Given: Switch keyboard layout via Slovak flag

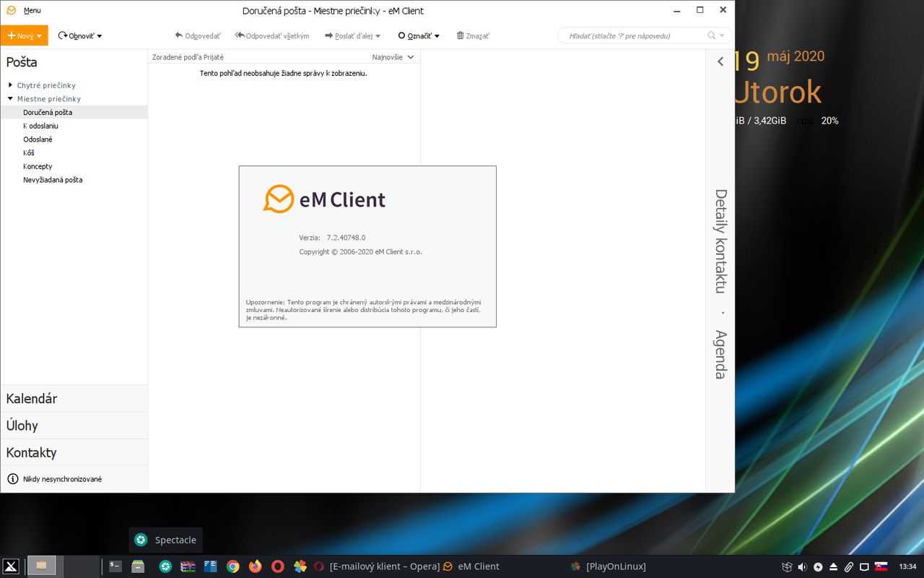Looking at the screenshot, I should click(881, 566).
